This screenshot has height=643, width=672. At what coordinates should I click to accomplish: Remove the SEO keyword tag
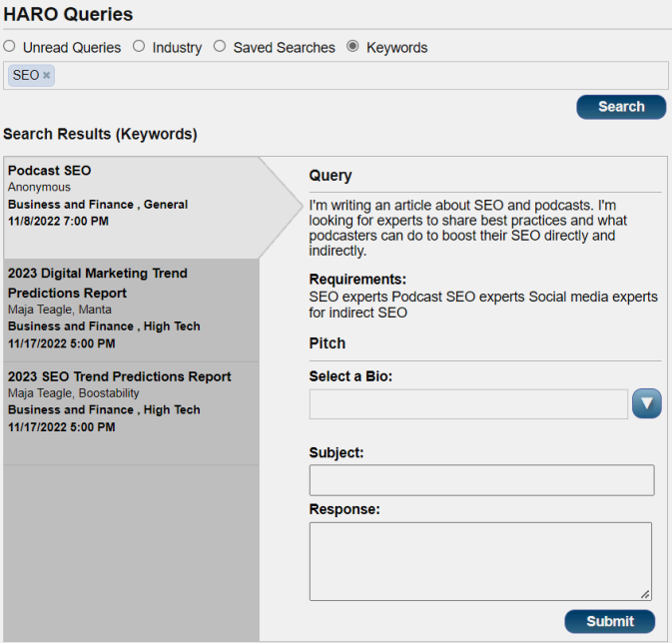[x=47, y=76]
